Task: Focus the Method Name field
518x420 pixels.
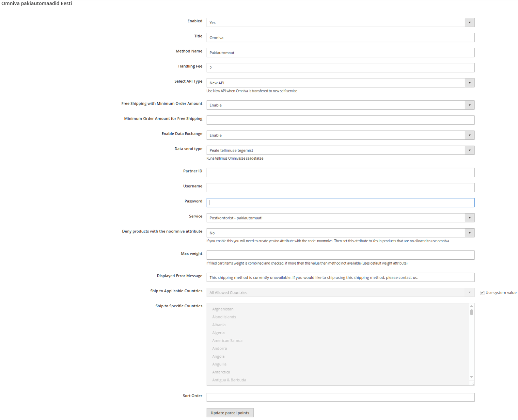Action: point(340,52)
